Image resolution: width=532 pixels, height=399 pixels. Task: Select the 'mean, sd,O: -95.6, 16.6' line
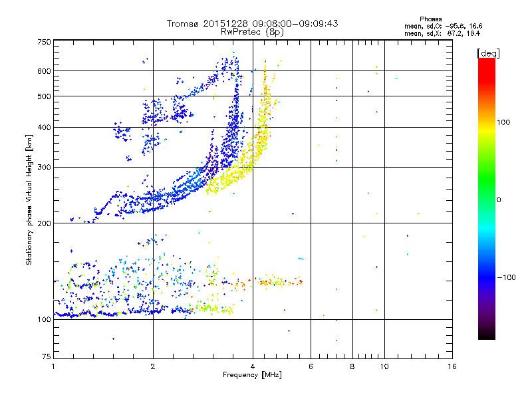point(443,26)
